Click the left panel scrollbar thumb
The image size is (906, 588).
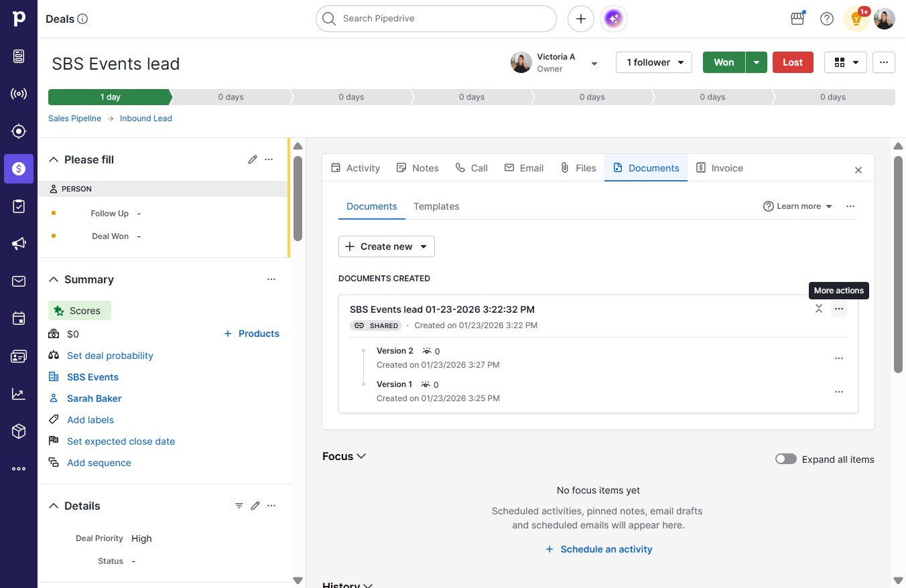(298, 198)
